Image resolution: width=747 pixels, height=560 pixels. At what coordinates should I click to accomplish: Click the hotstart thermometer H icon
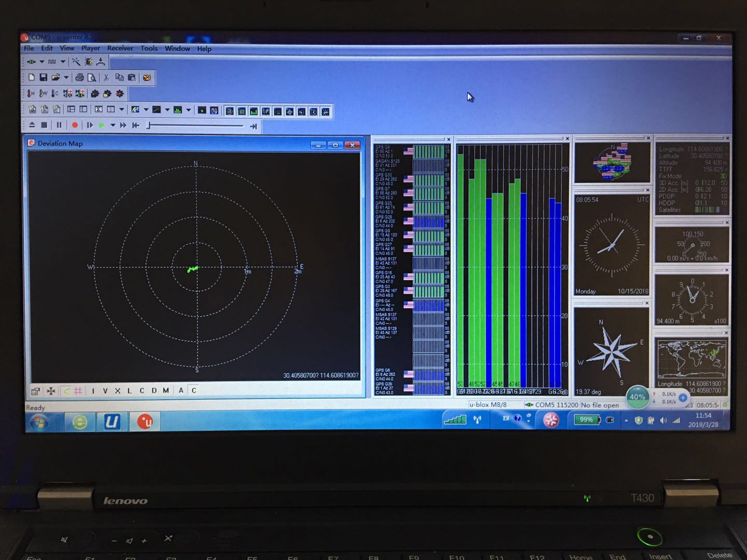point(31,93)
